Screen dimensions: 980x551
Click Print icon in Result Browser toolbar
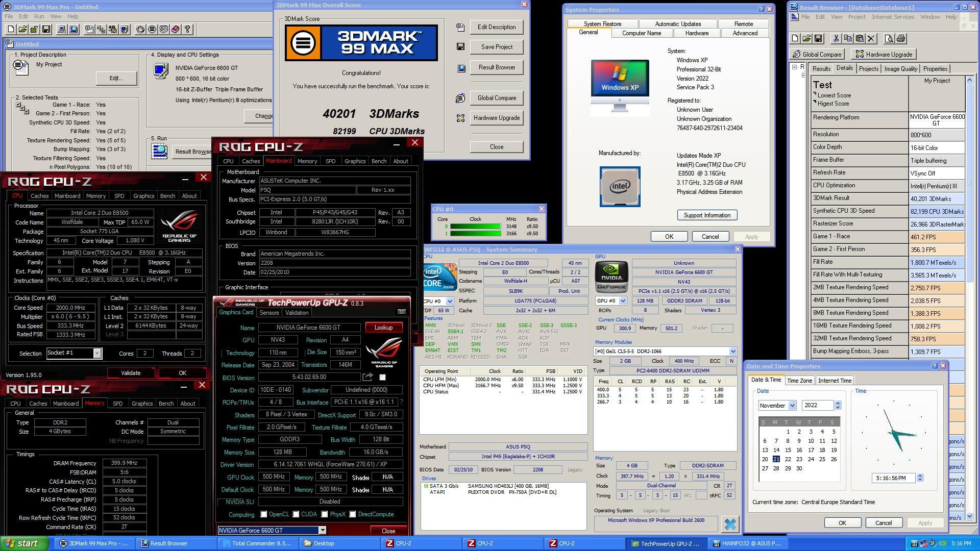tap(901, 38)
